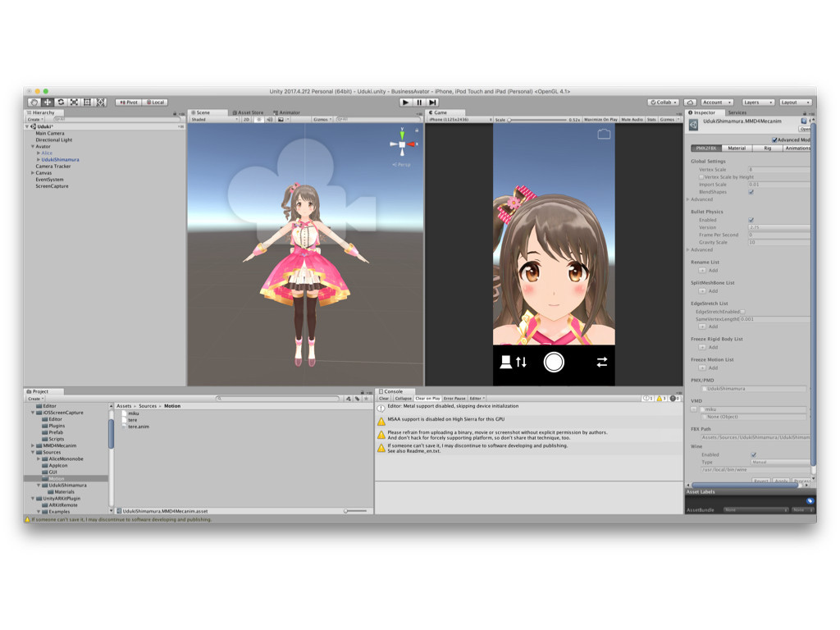Open the Layers dropdown
The image size is (840, 630).
[x=757, y=103]
